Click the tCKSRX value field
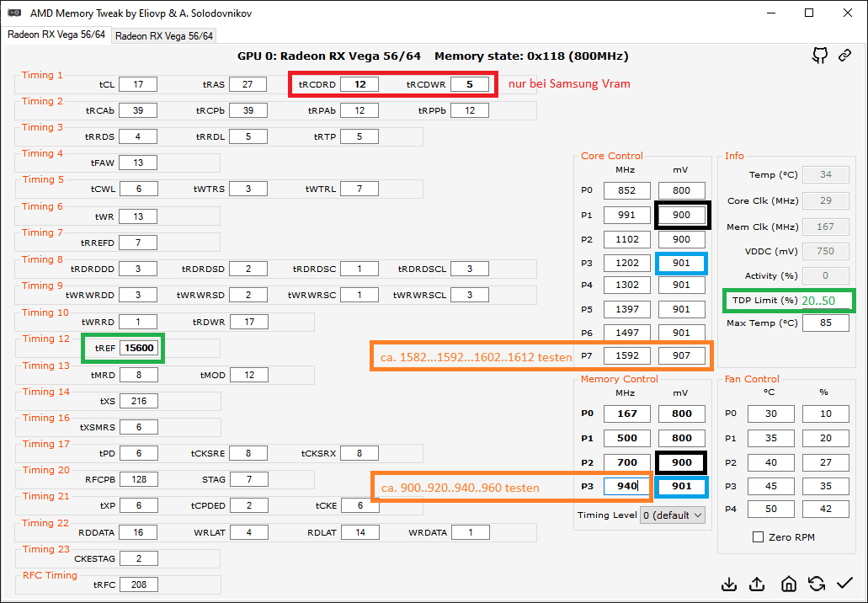The height and width of the screenshot is (603, 868). pyautogui.click(x=359, y=453)
